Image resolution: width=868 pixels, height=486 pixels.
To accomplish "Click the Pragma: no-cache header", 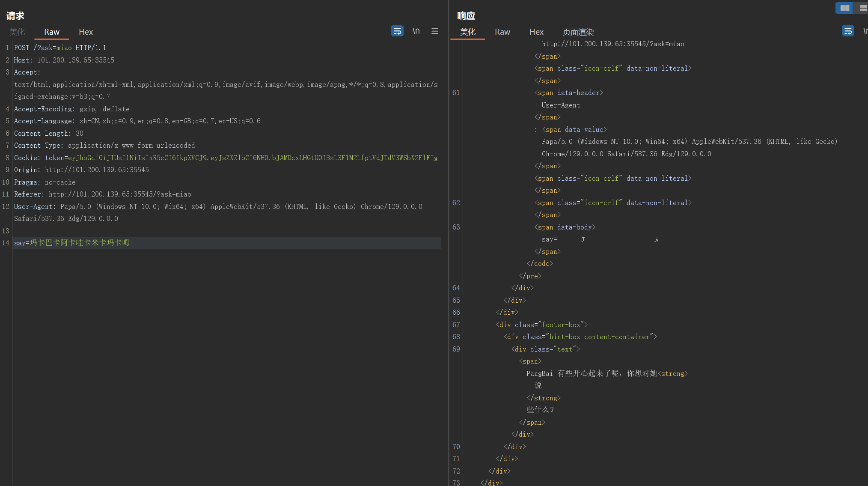I will pos(45,182).
